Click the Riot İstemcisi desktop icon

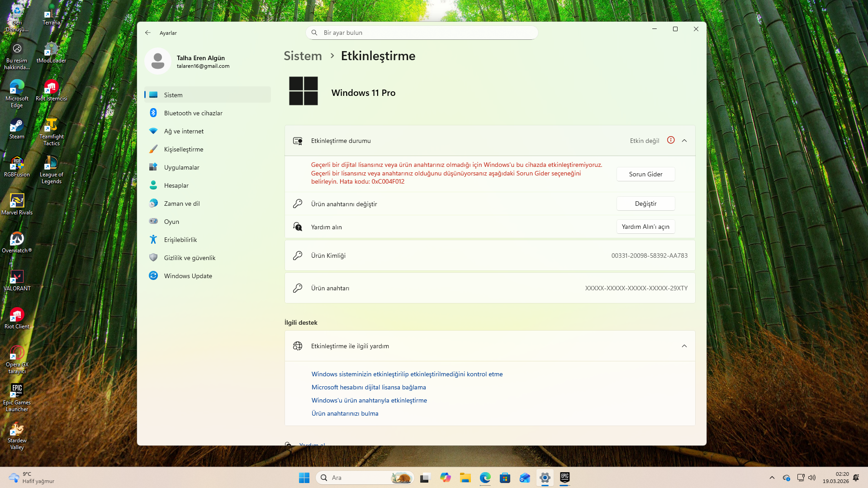click(x=51, y=90)
